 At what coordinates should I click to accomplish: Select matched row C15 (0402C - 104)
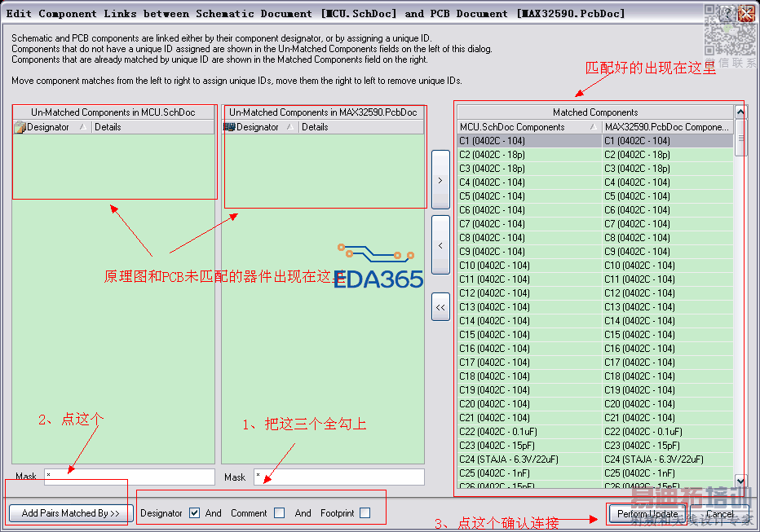[595, 335]
